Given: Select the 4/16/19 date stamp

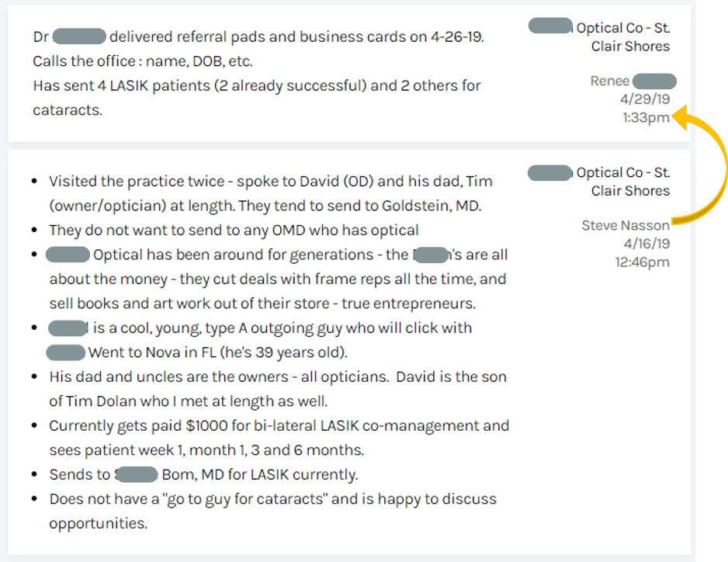Looking at the screenshot, I should (x=646, y=244).
